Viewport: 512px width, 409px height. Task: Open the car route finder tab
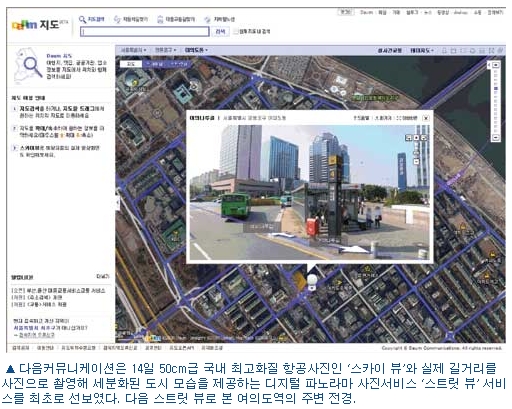[x=131, y=19]
